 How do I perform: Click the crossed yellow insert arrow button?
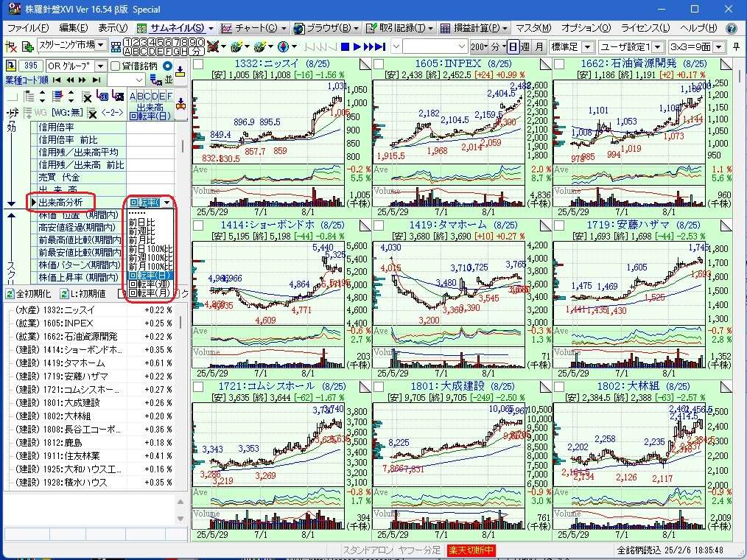tap(180, 103)
